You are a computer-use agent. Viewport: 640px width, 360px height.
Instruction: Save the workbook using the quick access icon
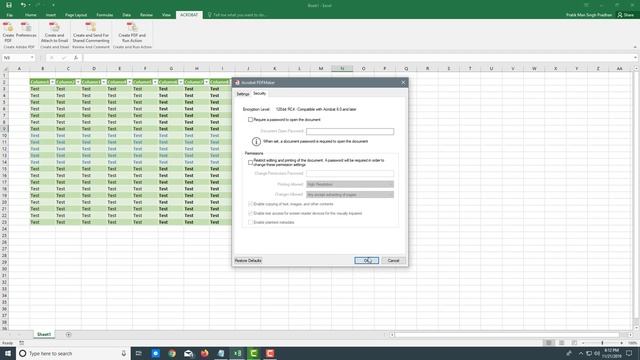(9, 5)
